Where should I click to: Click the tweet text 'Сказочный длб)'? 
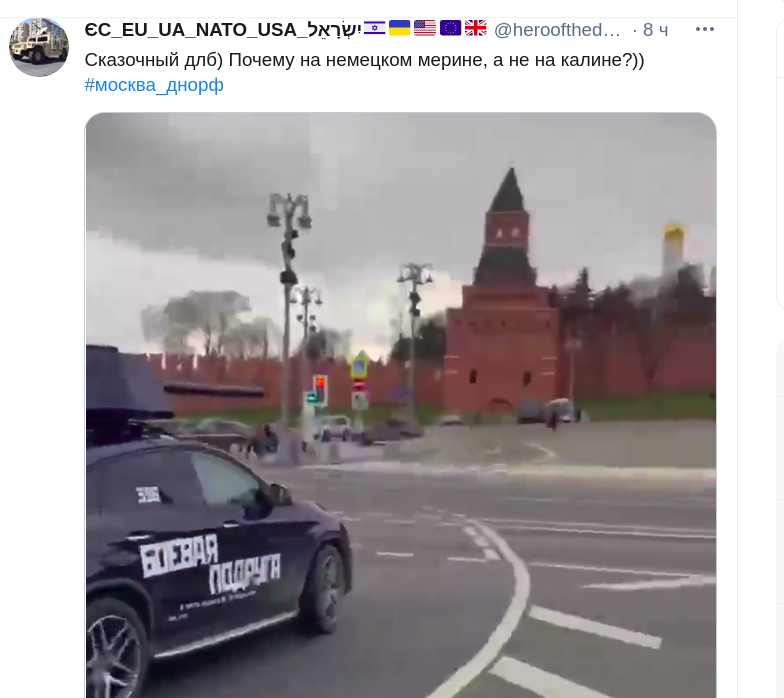[x=154, y=60]
